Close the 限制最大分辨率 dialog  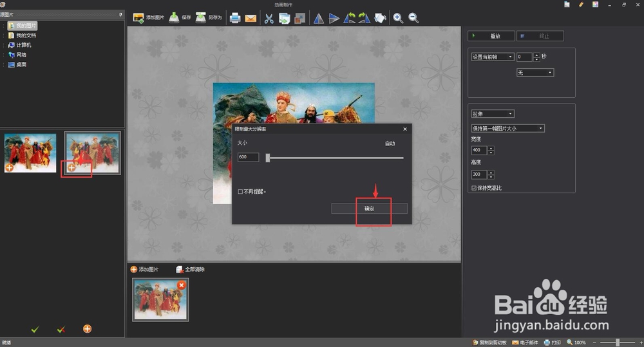tap(405, 129)
